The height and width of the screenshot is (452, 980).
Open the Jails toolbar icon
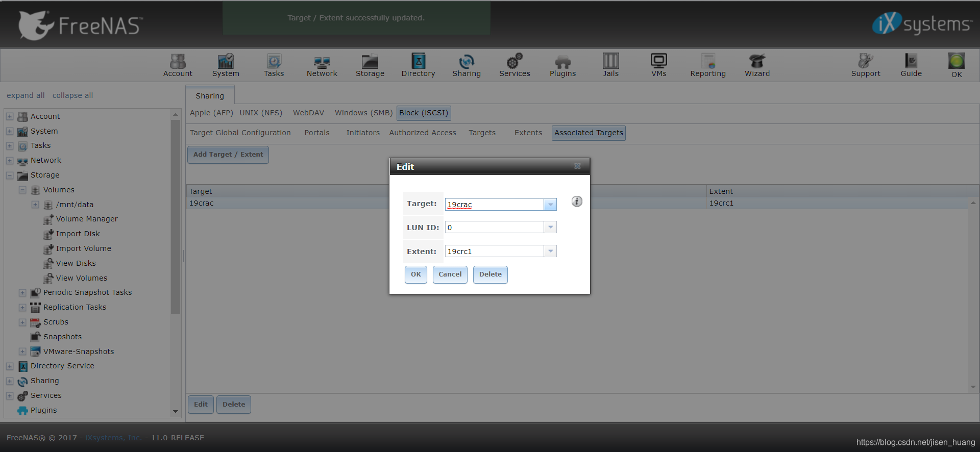(x=610, y=65)
